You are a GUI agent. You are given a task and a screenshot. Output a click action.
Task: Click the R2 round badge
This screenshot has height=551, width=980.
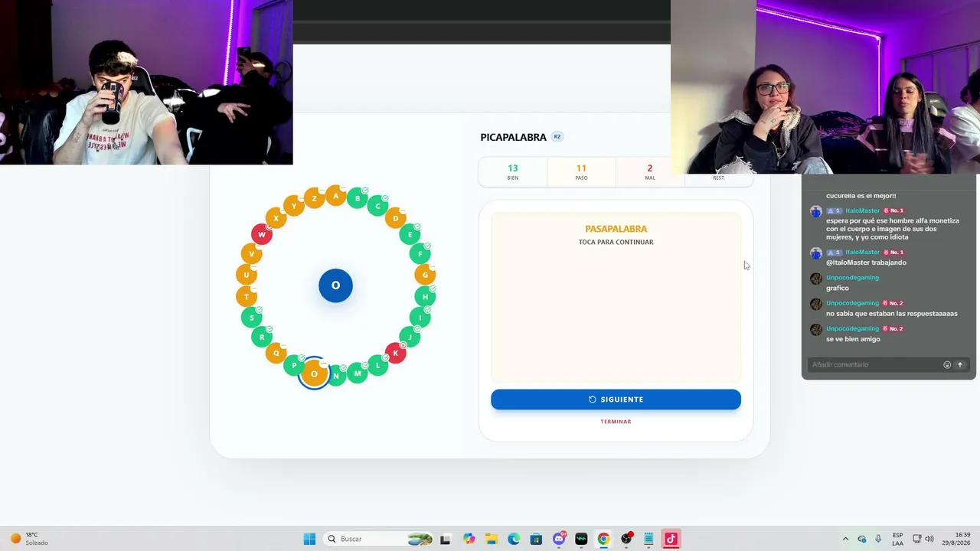(557, 137)
